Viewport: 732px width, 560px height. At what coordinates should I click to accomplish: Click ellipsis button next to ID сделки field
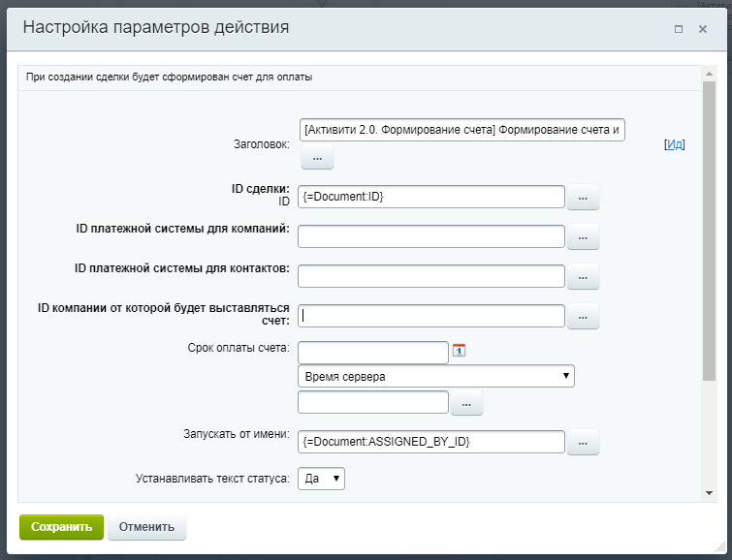coord(583,198)
